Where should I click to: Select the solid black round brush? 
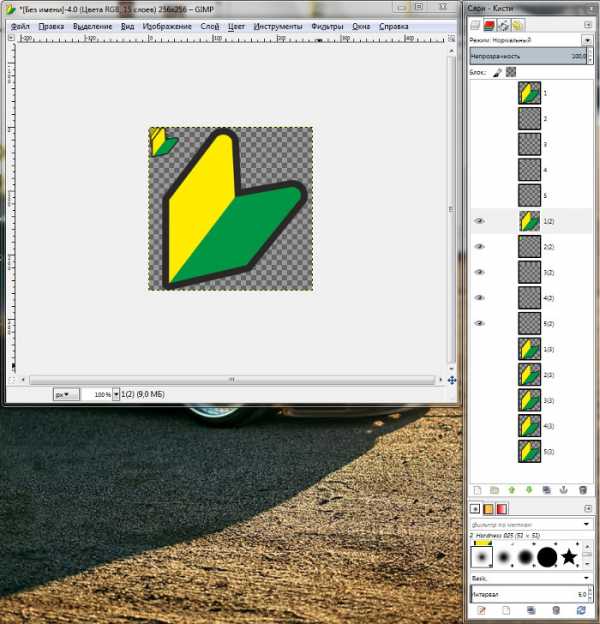point(547,557)
